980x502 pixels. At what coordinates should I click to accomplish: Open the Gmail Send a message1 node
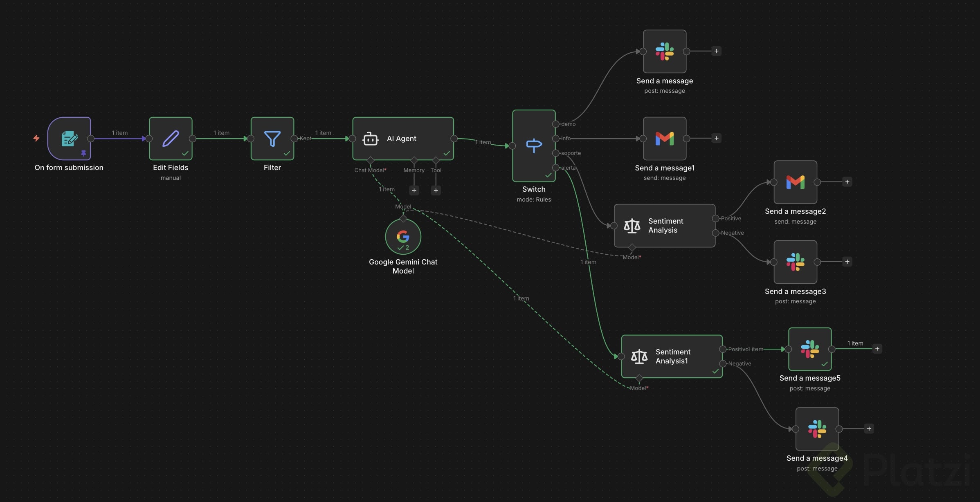(664, 139)
